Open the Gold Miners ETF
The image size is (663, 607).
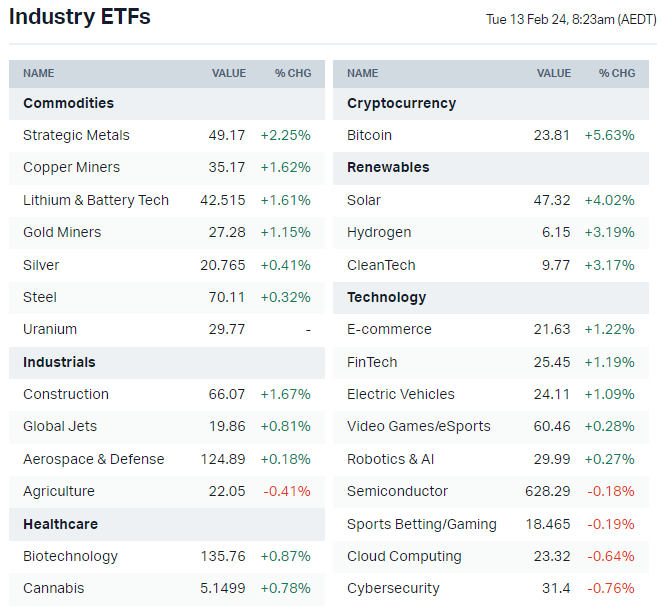[x=64, y=232]
